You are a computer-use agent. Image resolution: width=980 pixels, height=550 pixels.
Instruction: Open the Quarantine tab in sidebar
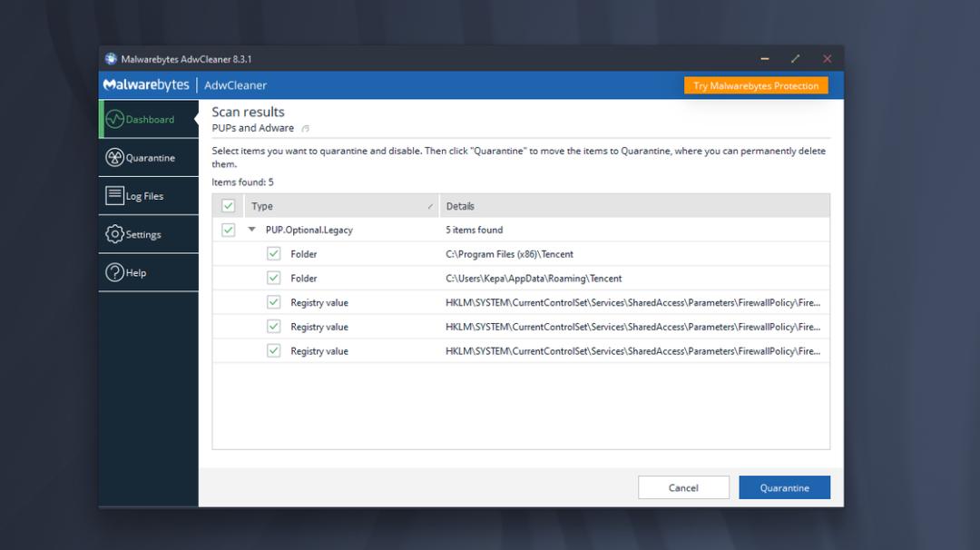click(150, 158)
